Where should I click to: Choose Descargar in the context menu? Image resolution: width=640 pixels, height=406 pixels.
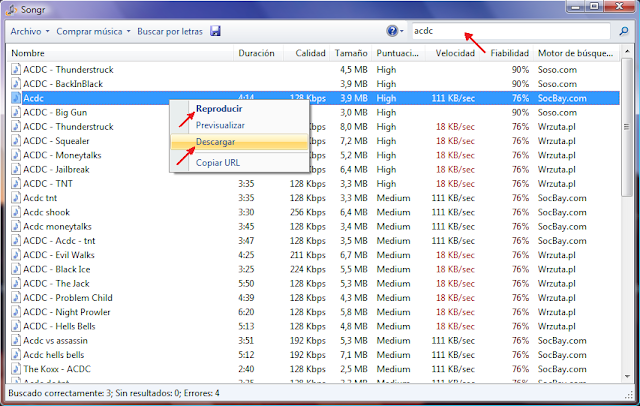(239, 142)
